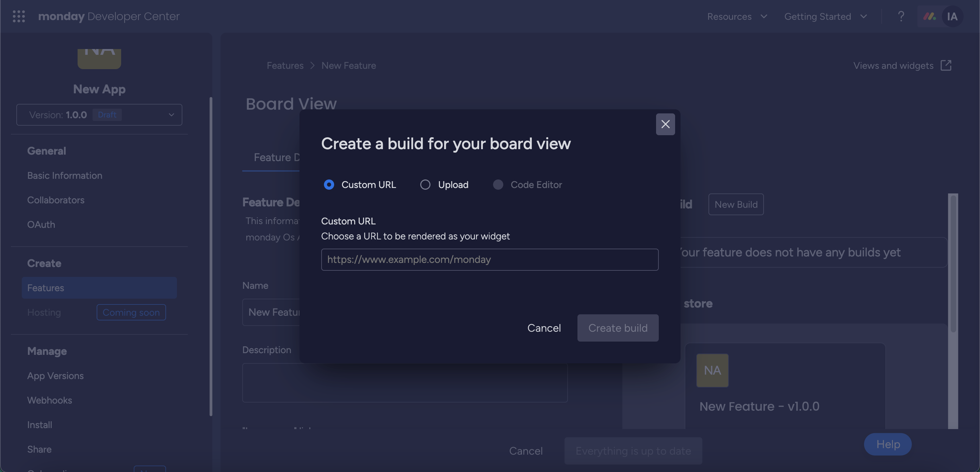980x472 pixels.
Task: Close the create build dialog with X
Action: point(665,124)
